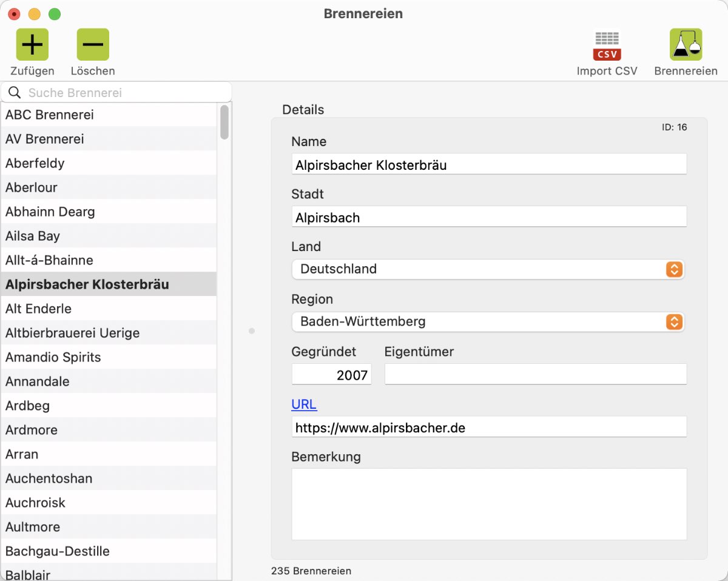Click the 235 Brennereien status text
The image size is (728, 581).
pos(311,571)
